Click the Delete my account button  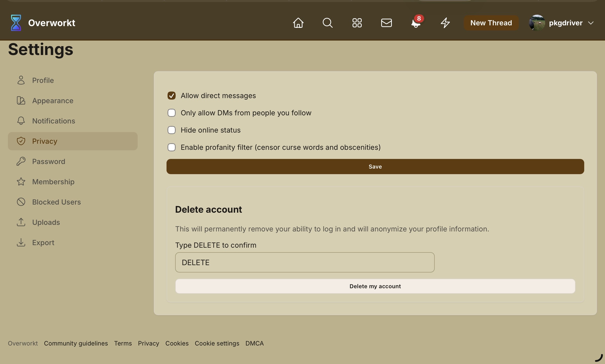pos(375,286)
